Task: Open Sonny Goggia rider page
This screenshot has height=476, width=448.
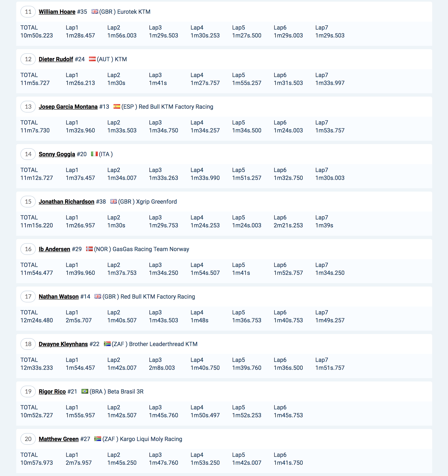Action: (57, 154)
